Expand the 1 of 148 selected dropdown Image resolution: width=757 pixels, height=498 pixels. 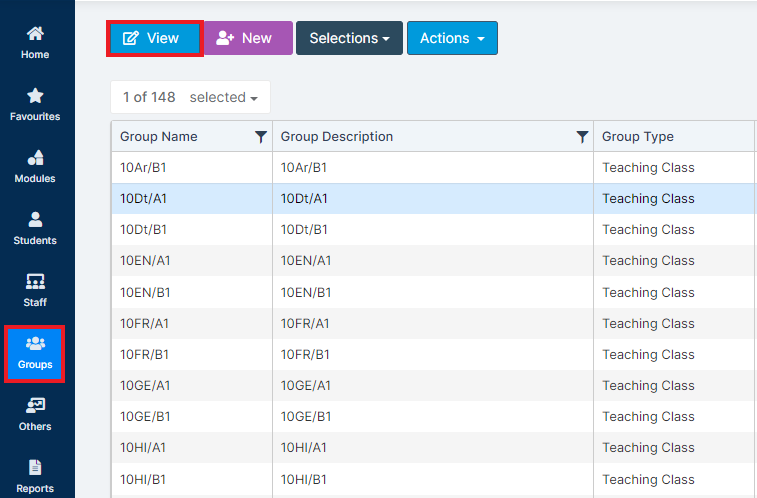click(x=190, y=97)
